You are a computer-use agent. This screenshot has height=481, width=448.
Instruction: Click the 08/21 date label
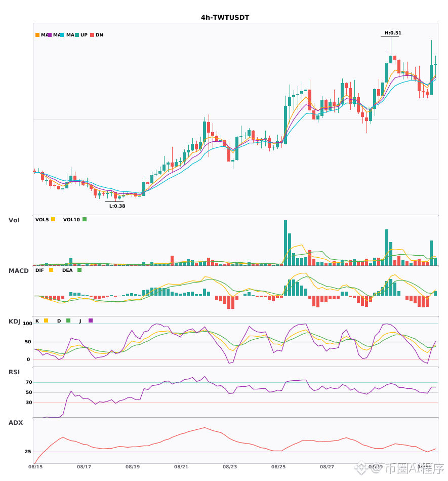(181, 467)
